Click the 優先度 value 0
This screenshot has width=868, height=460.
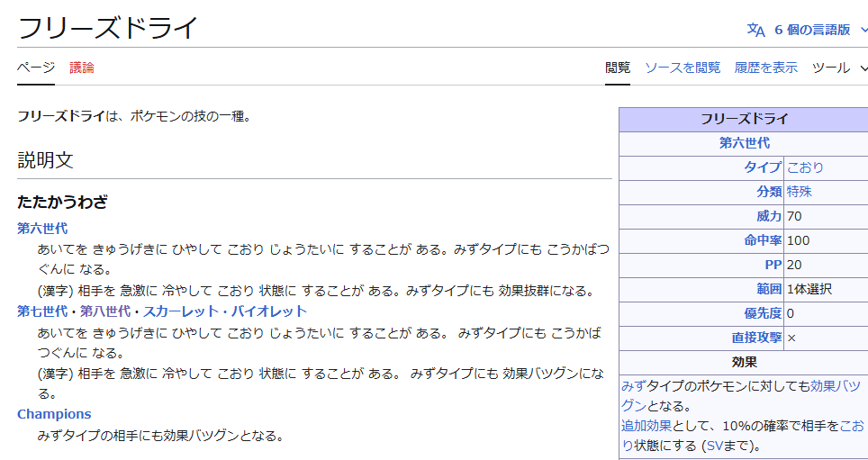(790, 313)
